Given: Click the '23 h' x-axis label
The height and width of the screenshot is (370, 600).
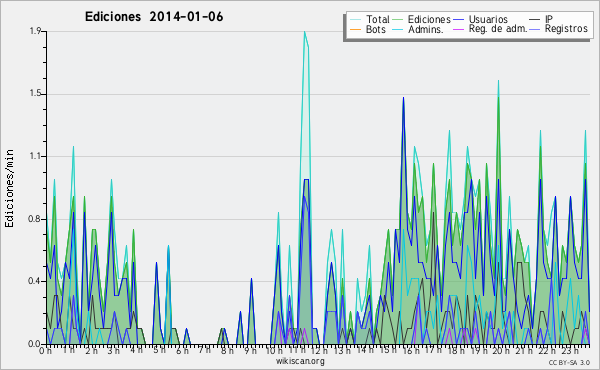Looking at the screenshot, I should [570, 350].
